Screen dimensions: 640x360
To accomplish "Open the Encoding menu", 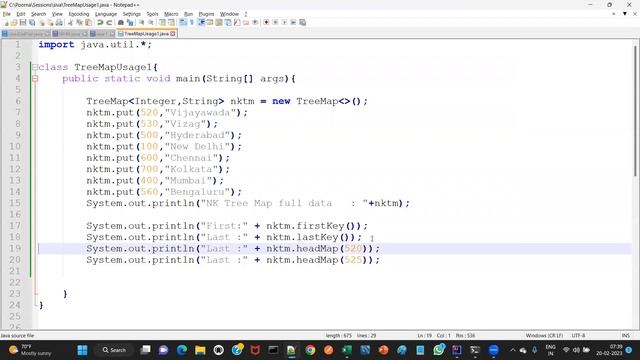I will tap(79, 14).
